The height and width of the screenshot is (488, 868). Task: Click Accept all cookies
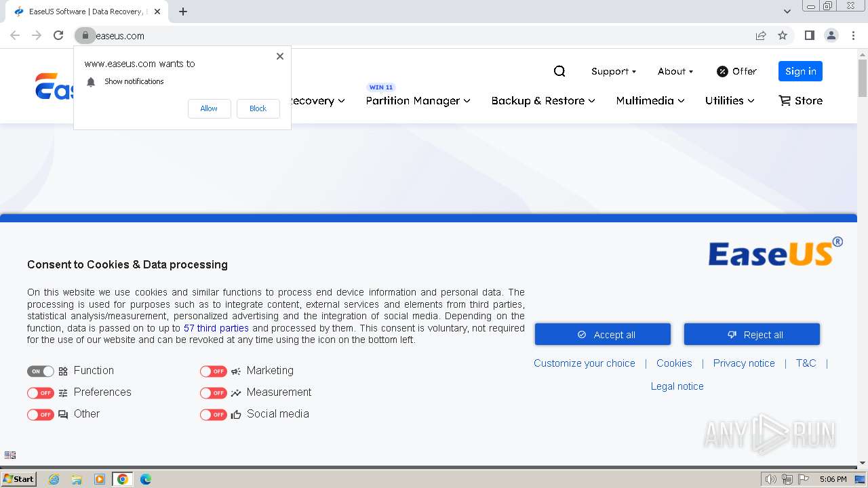pyautogui.click(x=603, y=334)
